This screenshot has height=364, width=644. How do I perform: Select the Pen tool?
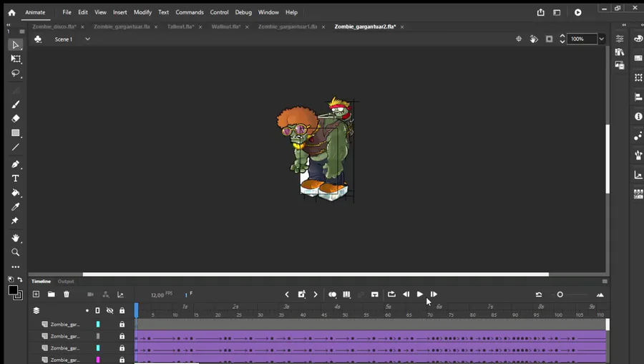click(x=16, y=164)
